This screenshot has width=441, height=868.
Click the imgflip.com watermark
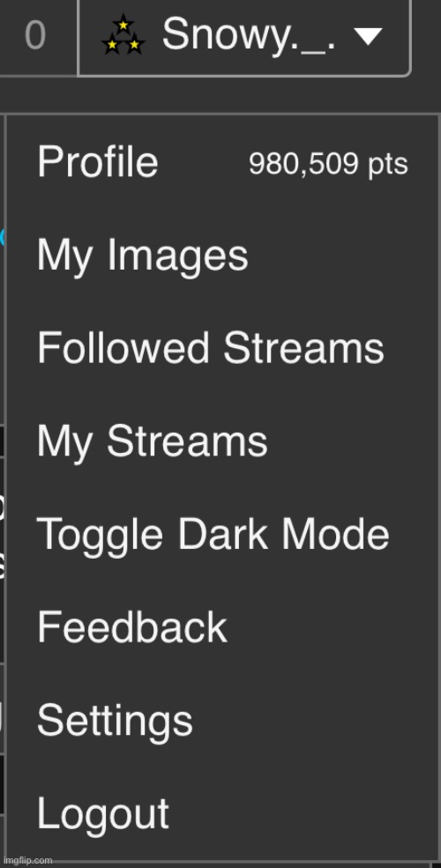tap(27, 860)
